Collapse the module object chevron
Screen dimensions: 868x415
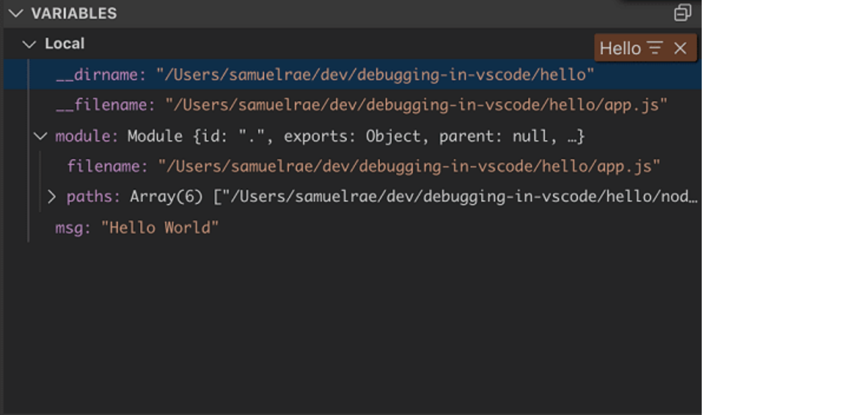[40, 136]
